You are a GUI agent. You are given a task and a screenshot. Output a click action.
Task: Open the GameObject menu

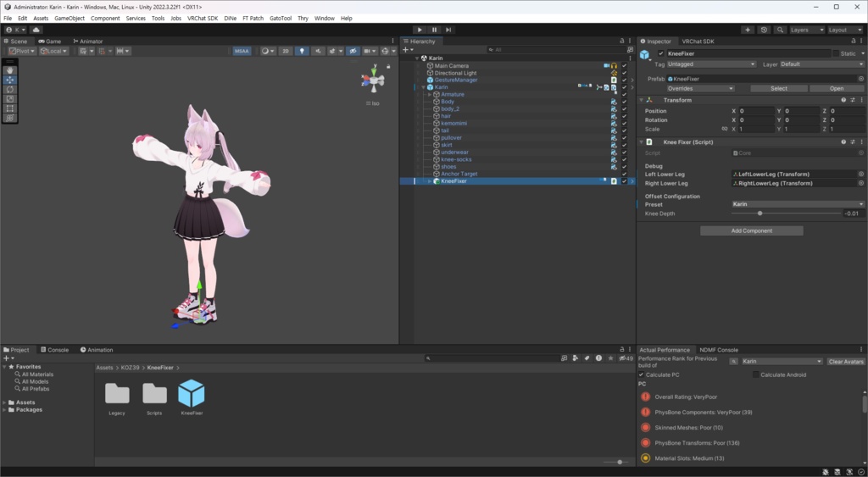(69, 18)
